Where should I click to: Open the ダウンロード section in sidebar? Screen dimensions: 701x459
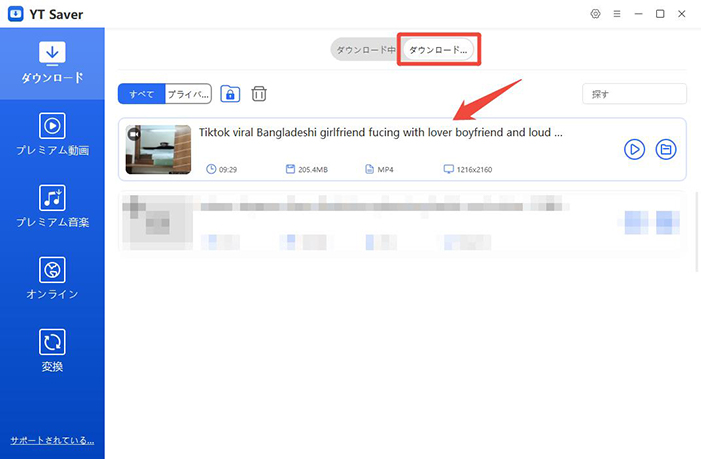click(52, 62)
